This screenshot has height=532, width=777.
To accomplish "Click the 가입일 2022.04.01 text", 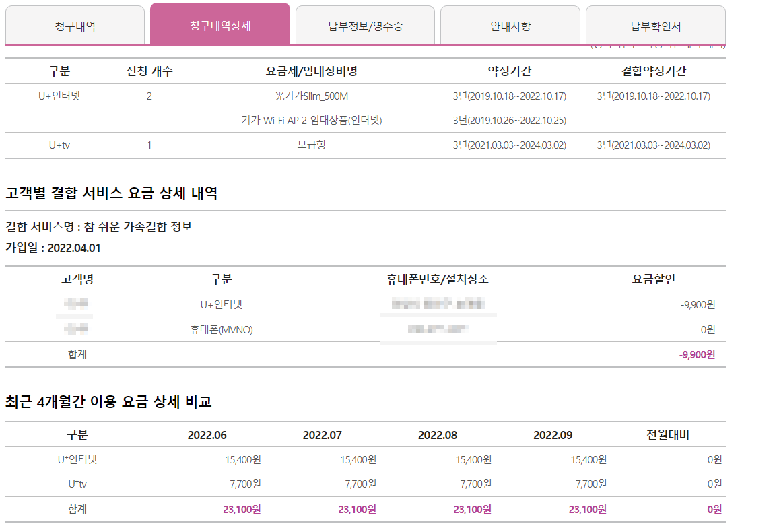I will [53, 248].
